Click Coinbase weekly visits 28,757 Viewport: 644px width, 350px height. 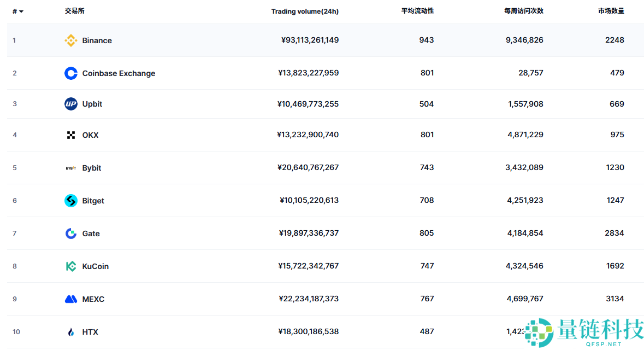530,73
